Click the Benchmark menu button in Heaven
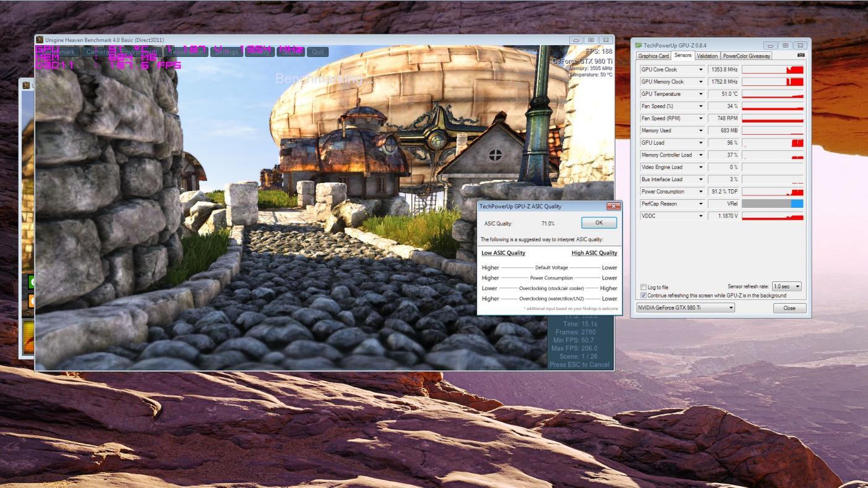Screen dimensions: 868x488 click(57, 52)
